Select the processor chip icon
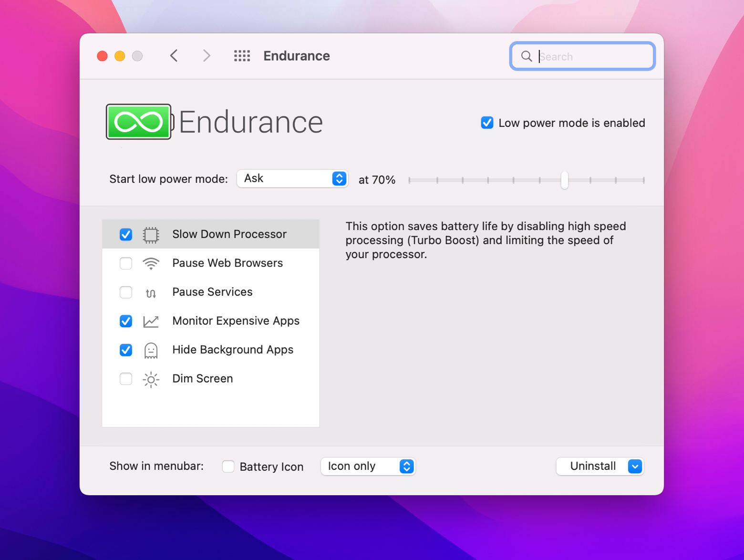Viewport: 744px width, 560px height. click(151, 234)
